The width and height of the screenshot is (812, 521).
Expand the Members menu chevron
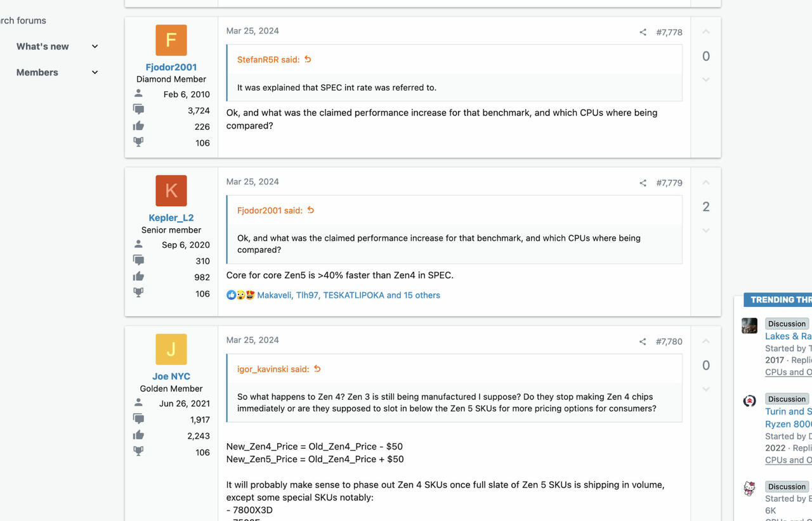click(x=95, y=72)
